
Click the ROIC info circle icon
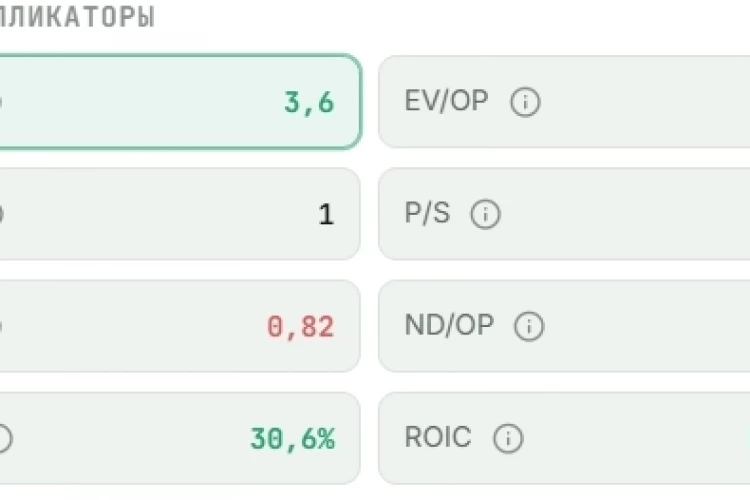[x=508, y=438]
